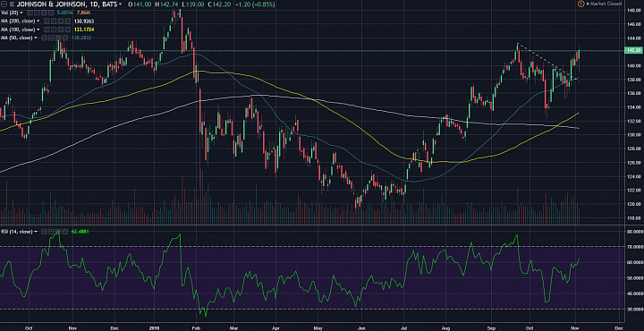Hide the MA (50, close) line
Screen dimensions: 644x331
click(x=44, y=38)
